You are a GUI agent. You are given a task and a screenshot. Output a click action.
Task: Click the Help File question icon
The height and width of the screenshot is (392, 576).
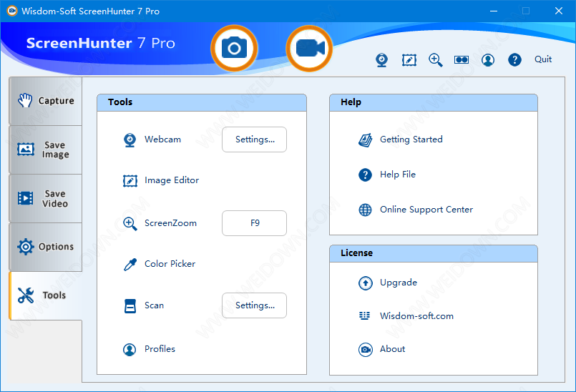pos(365,175)
